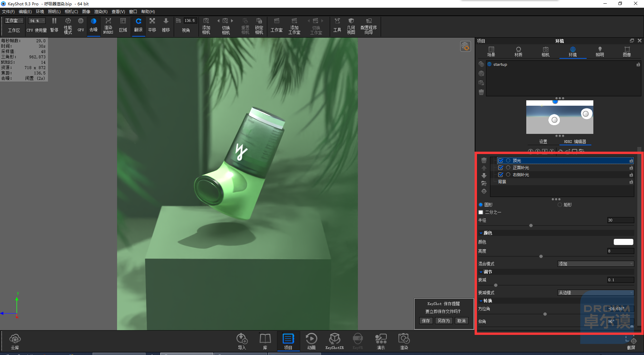Start Presentation mode (演示)
Viewport: 644px width, 355px height.
tap(381, 342)
